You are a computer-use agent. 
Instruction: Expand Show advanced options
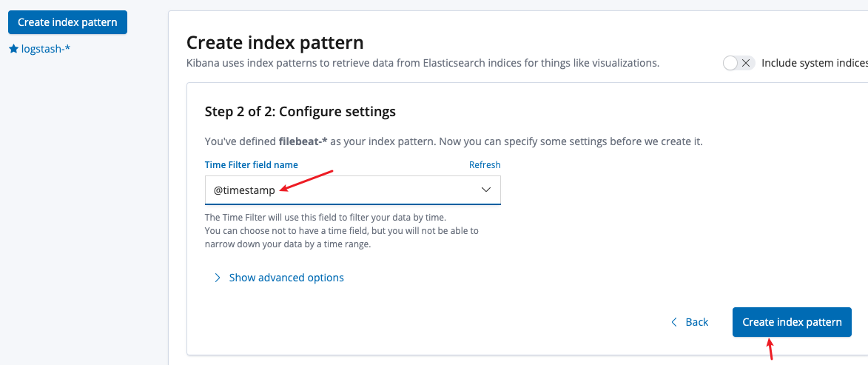click(x=286, y=278)
